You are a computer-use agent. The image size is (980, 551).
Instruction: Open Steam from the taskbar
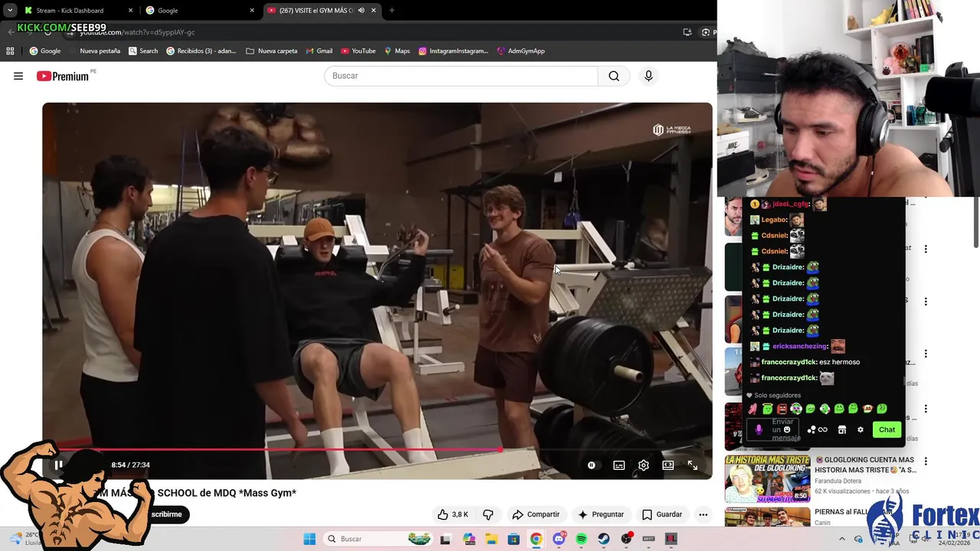click(x=604, y=539)
